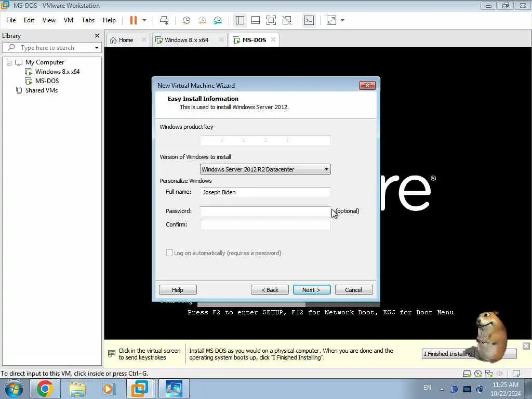Open the media player from the taskbar
532x399 pixels.
[x=108, y=389]
